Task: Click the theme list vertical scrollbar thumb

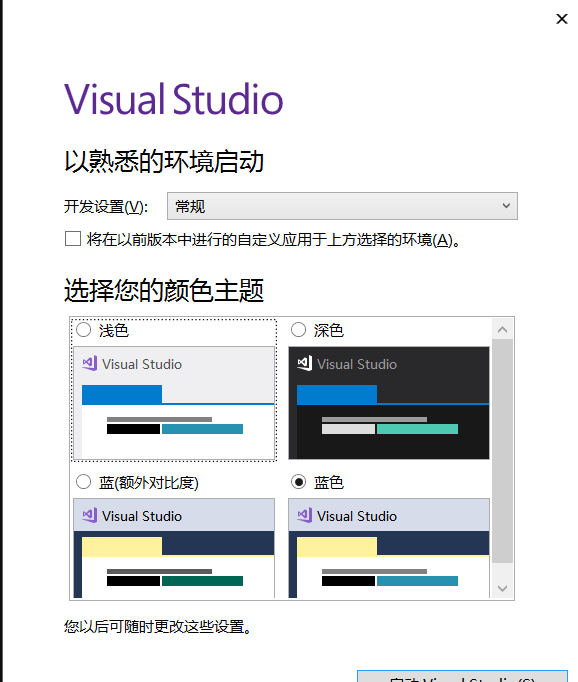Action: tap(503, 451)
